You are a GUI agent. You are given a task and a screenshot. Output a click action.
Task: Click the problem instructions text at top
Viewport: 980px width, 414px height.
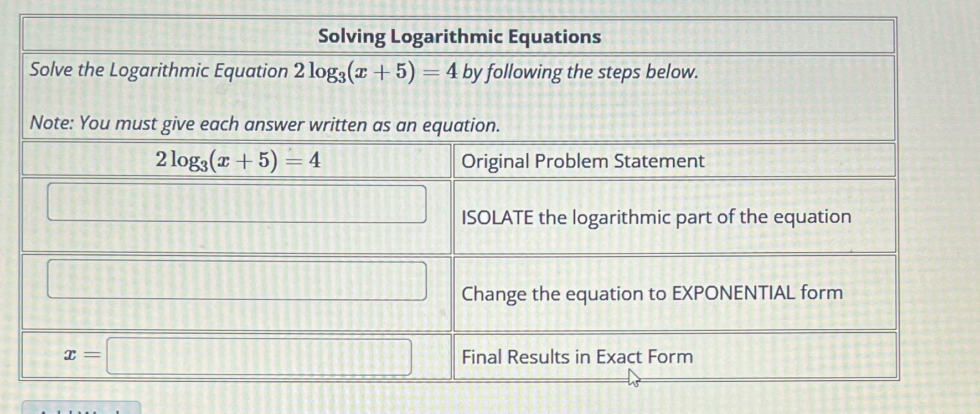[x=363, y=71]
